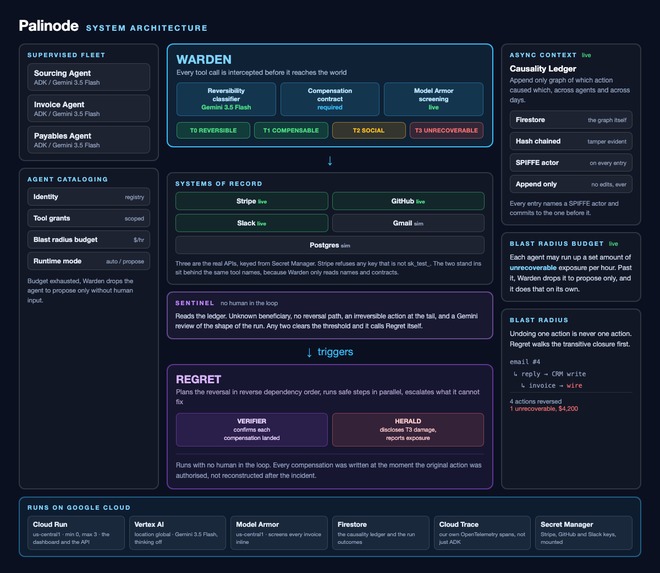Click the 'triggers' label above Regret

[335, 352]
